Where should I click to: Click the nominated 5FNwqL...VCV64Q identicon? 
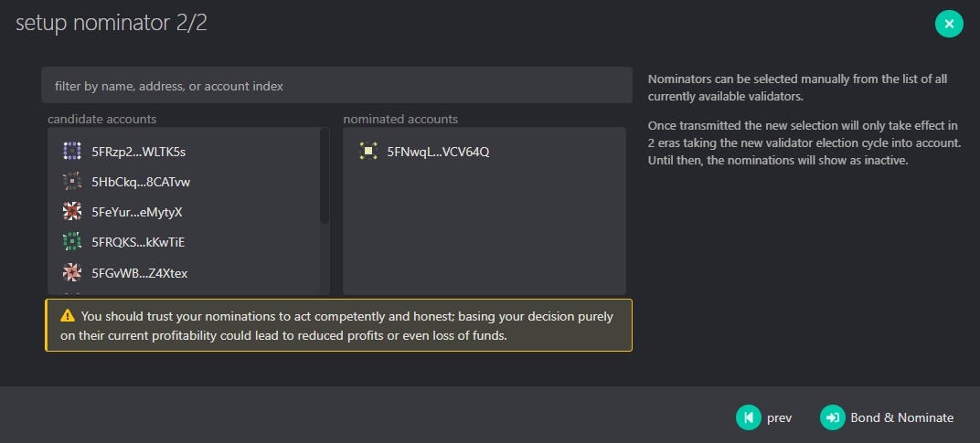coord(368,152)
